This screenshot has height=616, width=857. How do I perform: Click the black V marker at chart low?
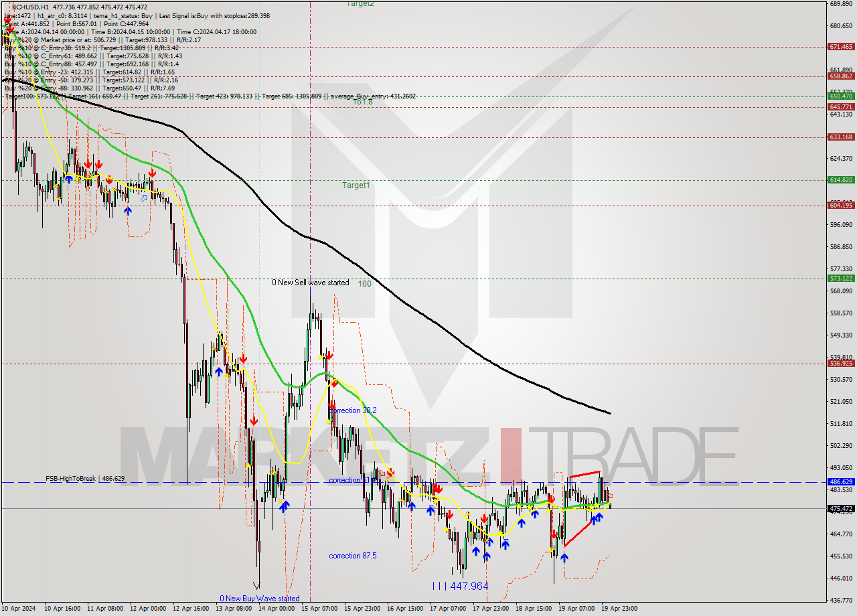pos(256,586)
